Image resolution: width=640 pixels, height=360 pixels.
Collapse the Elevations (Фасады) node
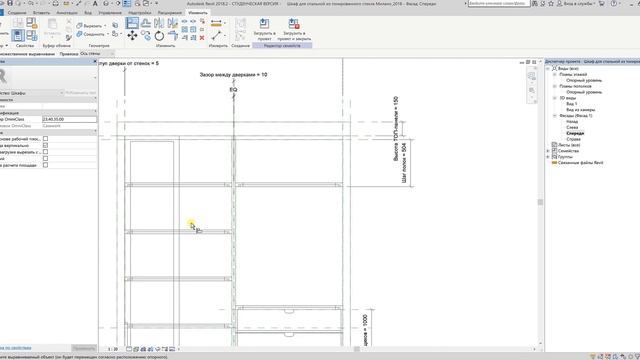tap(555, 116)
